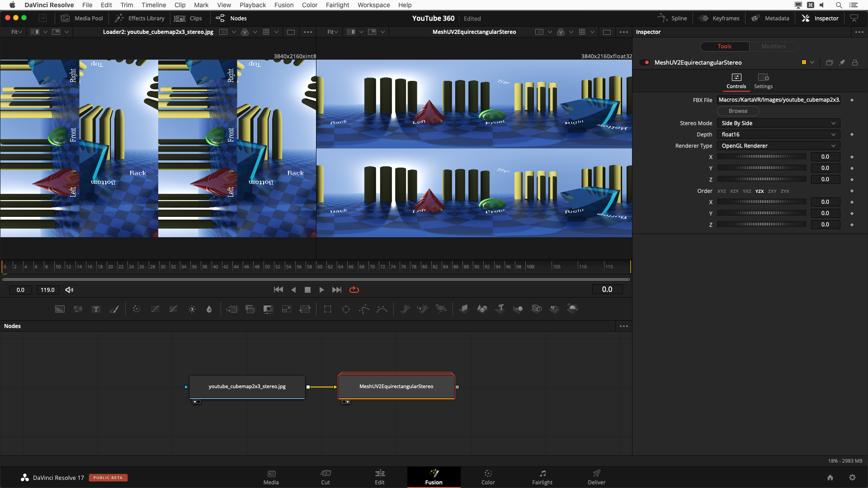868x488 pixels.
Task: Expand the tool color tag chevron
Action: 812,63
